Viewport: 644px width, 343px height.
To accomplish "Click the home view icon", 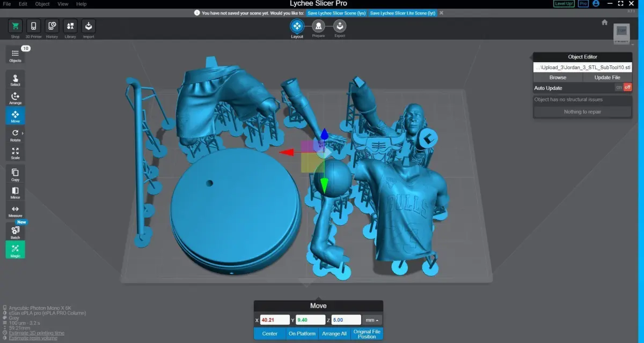I will pyautogui.click(x=605, y=23).
